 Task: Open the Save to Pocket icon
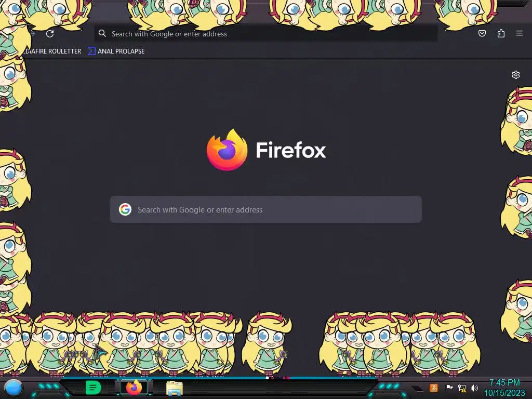[x=482, y=33]
